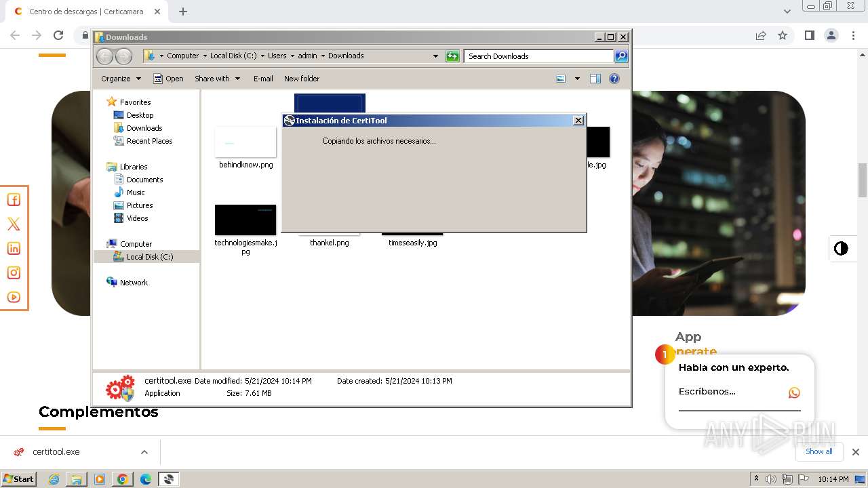Open the LinkedIn social sidebar icon
This screenshot has height=488, width=868.
click(x=14, y=248)
